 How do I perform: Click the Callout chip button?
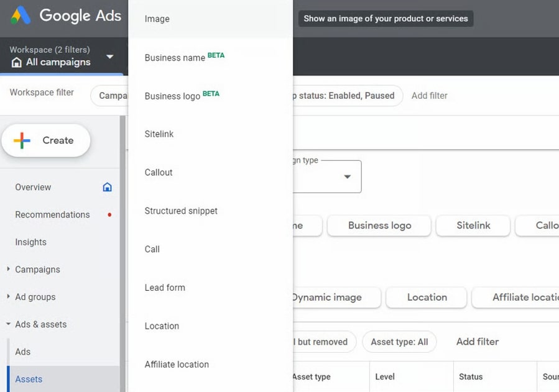[537, 226]
